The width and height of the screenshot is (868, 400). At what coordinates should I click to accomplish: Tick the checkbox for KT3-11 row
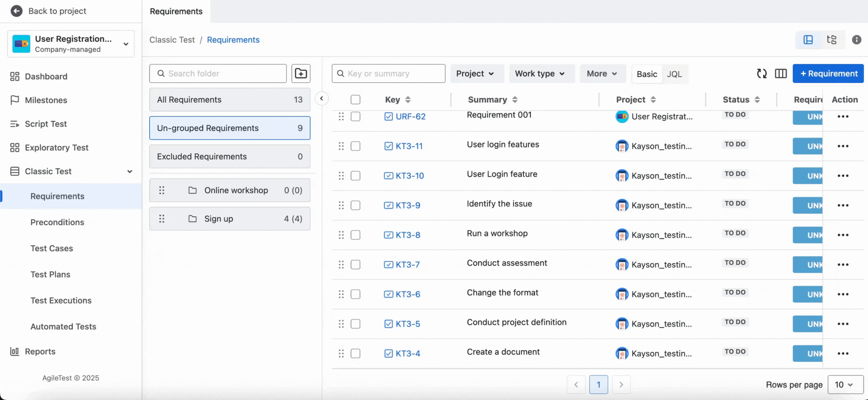pyautogui.click(x=355, y=146)
